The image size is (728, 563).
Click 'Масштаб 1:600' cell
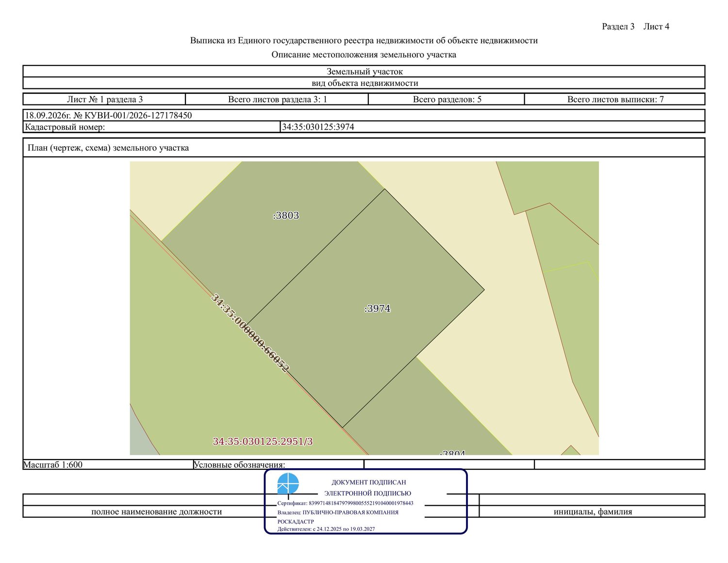tap(108, 464)
